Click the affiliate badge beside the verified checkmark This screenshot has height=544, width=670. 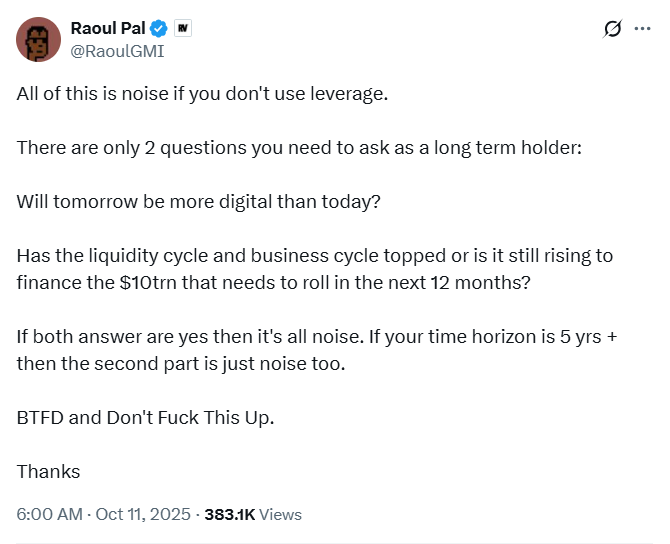183,28
